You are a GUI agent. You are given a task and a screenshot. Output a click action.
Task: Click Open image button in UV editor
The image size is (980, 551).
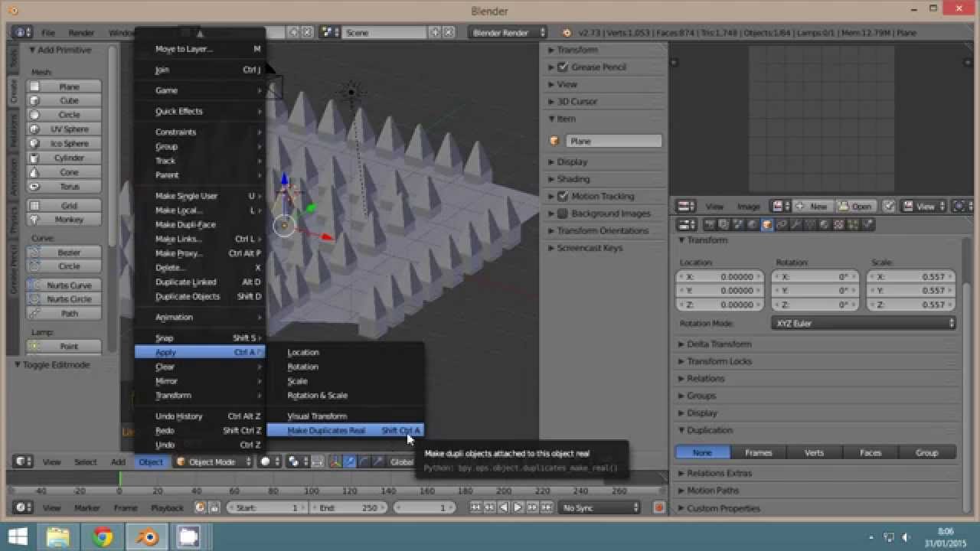click(854, 206)
